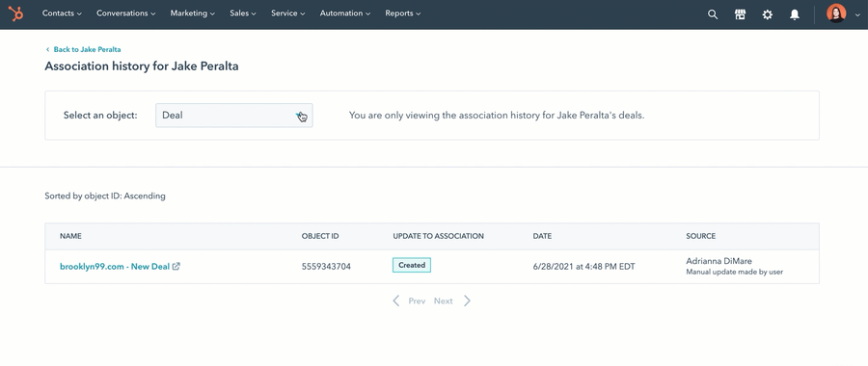Click the Select an object label

[x=100, y=115]
